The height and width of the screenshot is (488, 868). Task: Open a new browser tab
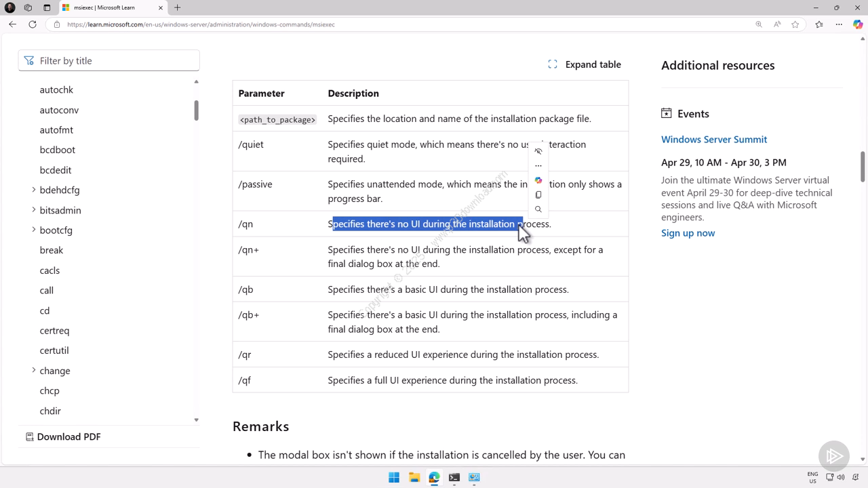coord(178,7)
